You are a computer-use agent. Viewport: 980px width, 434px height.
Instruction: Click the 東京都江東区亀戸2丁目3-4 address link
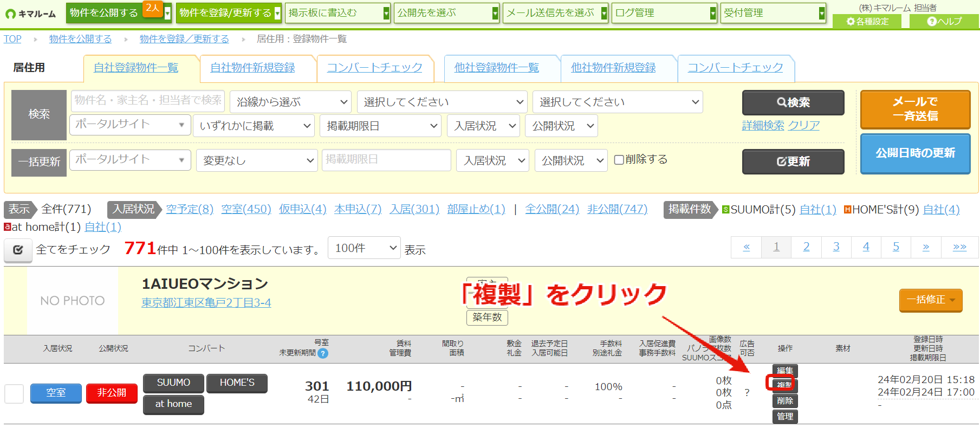coord(206,303)
